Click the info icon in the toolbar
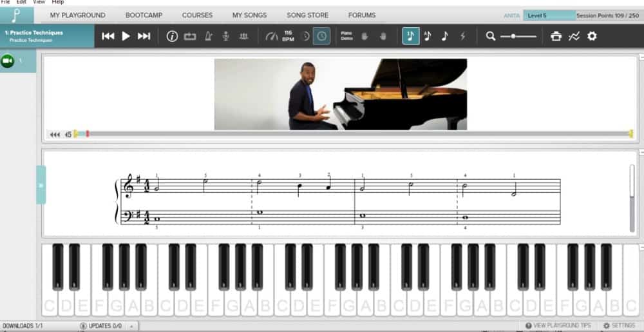This screenshot has width=644, height=332. click(x=172, y=36)
